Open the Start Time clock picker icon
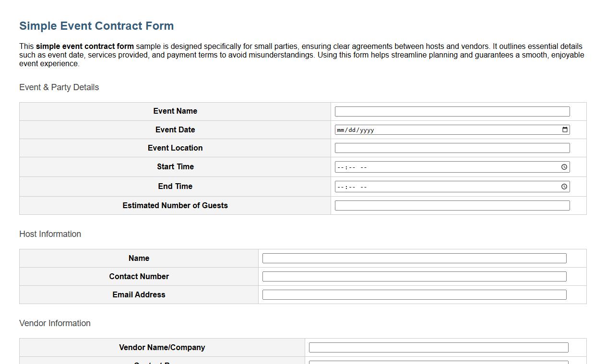 click(x=564, y=166)
